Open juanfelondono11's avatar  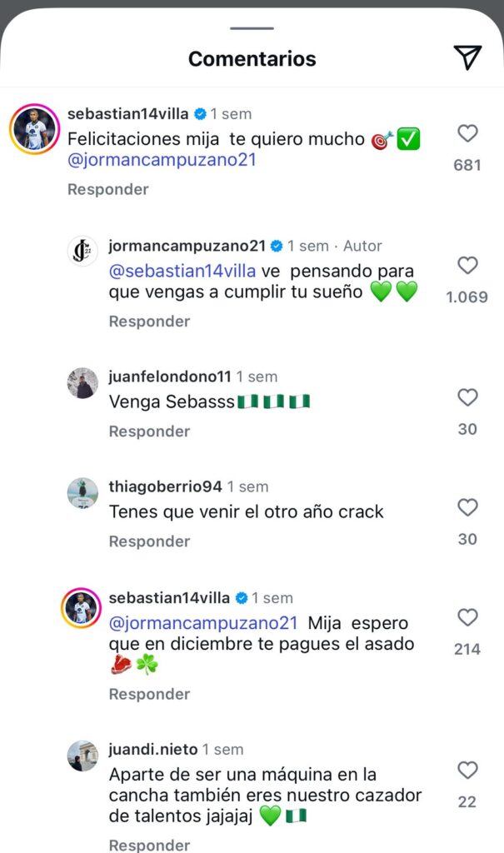click(82, 382)
